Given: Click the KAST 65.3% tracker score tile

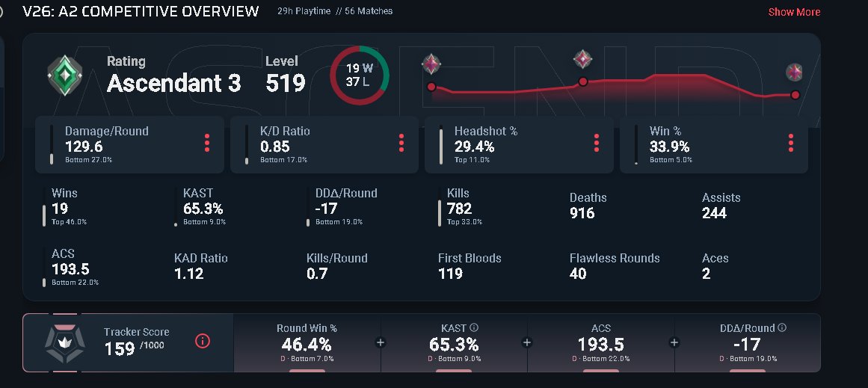Looking at the screenshot, I should 454,343.
